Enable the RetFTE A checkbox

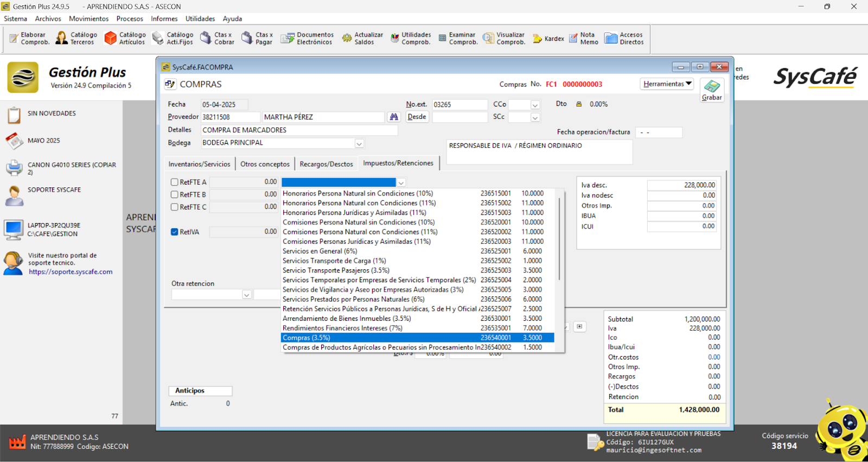click(175, 182)
